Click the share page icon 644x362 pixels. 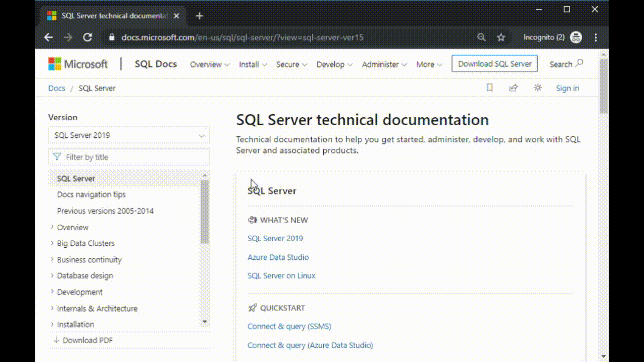[513, 88]
